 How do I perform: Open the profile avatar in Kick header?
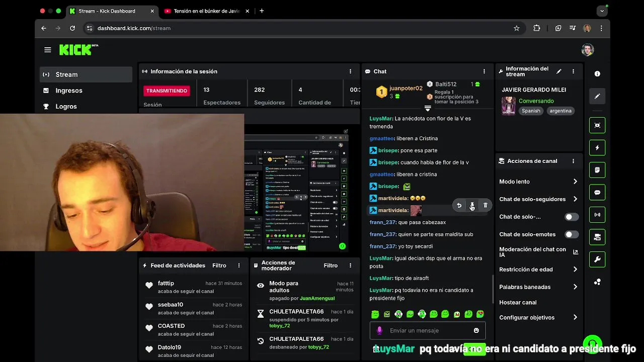coord(587,50)
